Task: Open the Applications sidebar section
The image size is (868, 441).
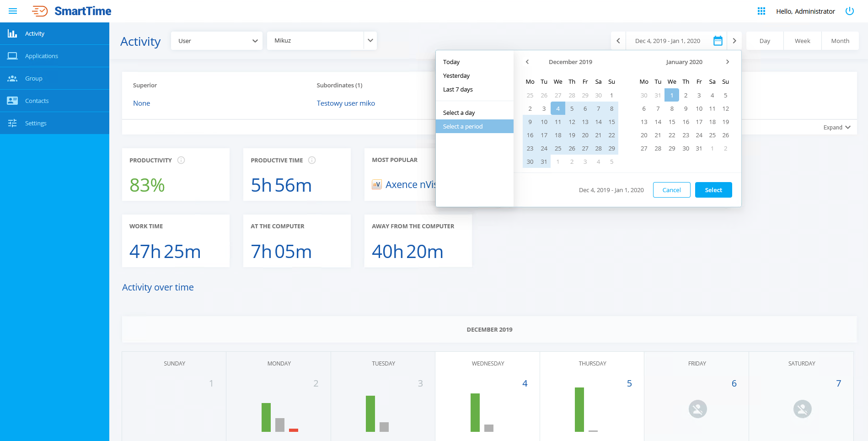Action: [41, 56]
